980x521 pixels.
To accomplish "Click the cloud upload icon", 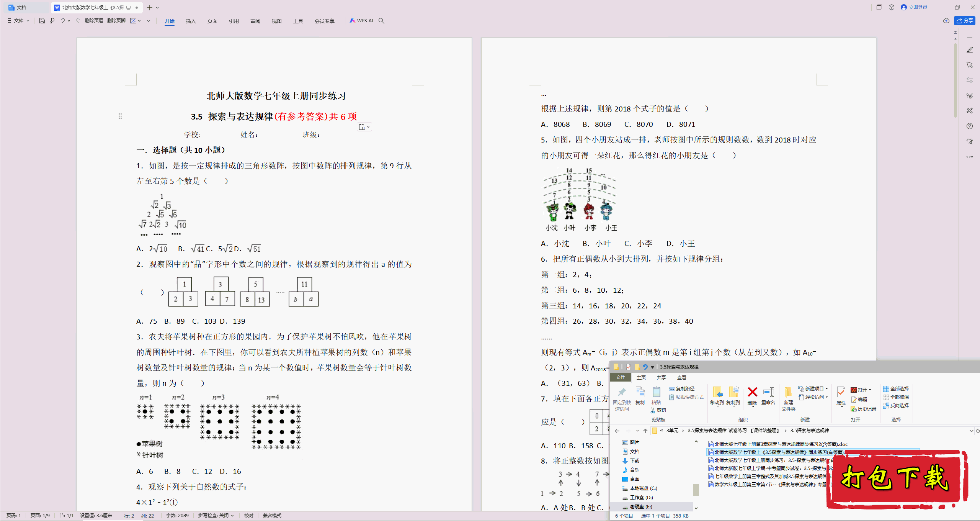I will coord(946,21).
